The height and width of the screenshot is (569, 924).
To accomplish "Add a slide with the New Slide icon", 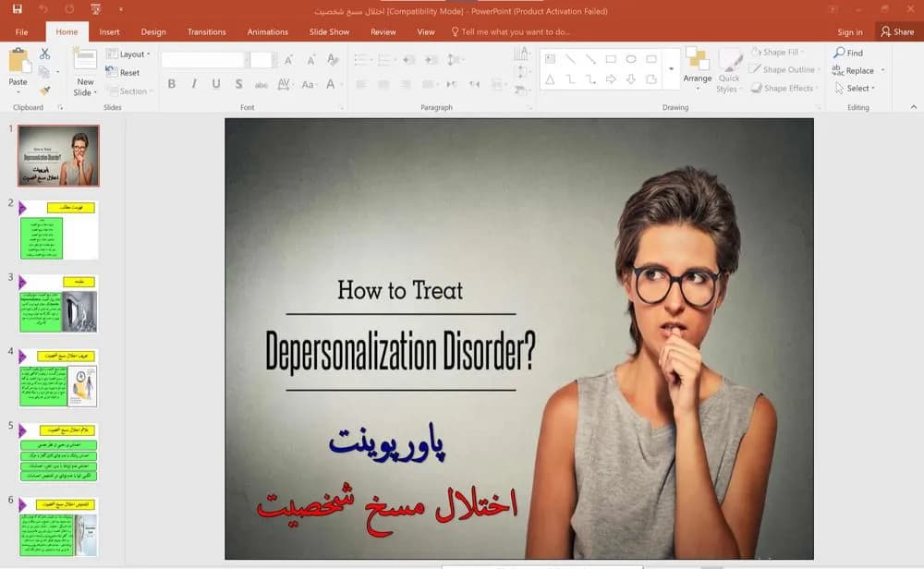I will tap(84, 60).
